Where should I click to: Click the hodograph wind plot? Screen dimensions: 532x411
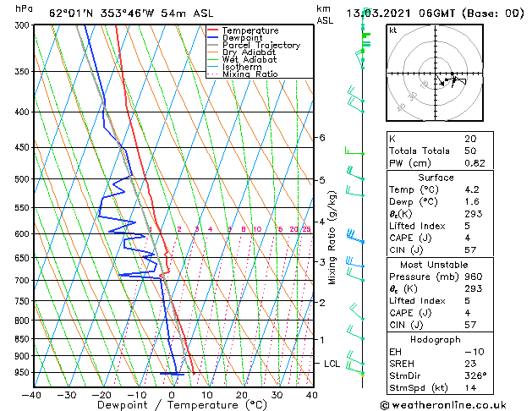click(435, 73)
